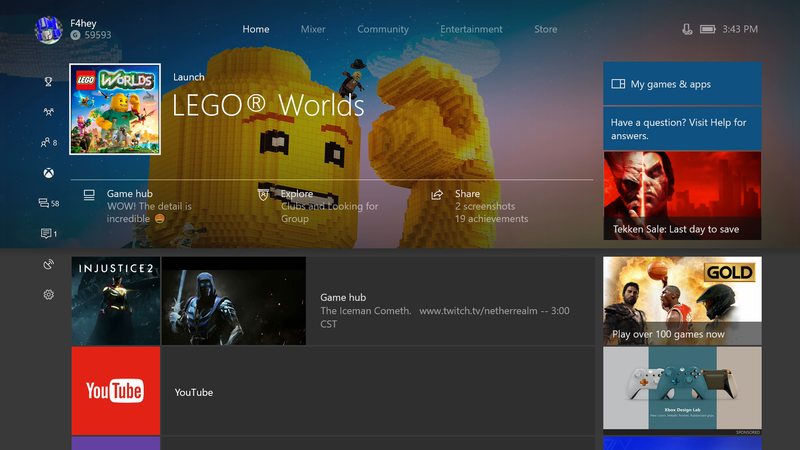800x450 pixels.
Task: Click the '19 achievements' text
Action: (x=492, y=219)
